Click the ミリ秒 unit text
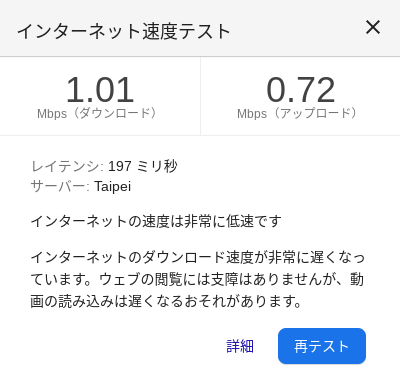400x374 pixels. point(157,166)
